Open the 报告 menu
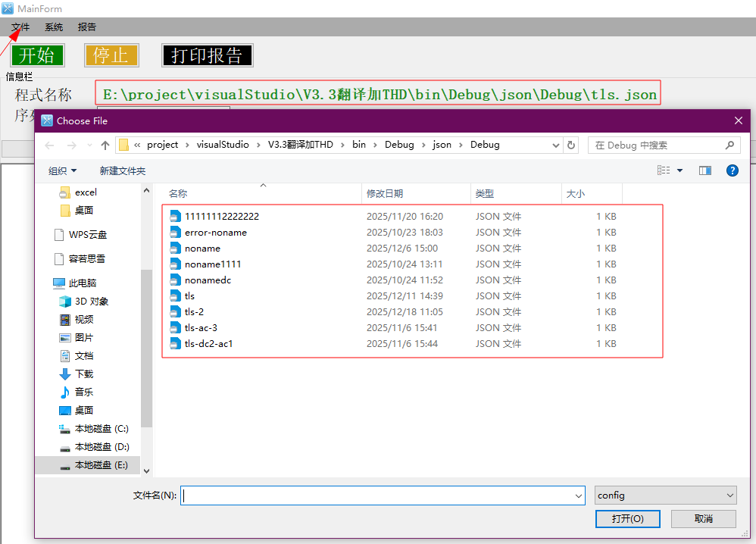 [87, 27]
